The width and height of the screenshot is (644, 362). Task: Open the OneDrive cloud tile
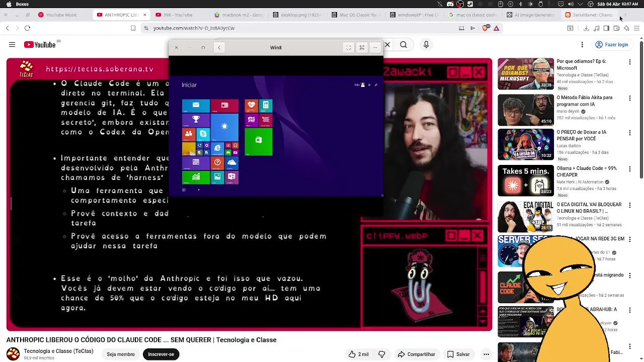(x=231, y=162)
